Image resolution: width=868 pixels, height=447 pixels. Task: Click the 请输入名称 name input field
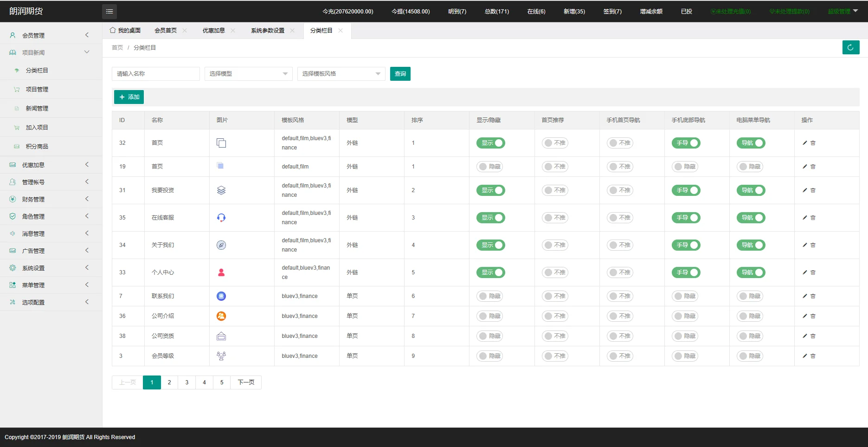[155, 74]
